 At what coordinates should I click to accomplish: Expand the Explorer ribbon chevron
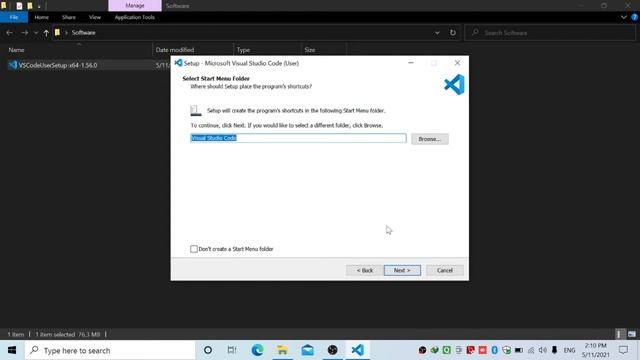[624, 17]
